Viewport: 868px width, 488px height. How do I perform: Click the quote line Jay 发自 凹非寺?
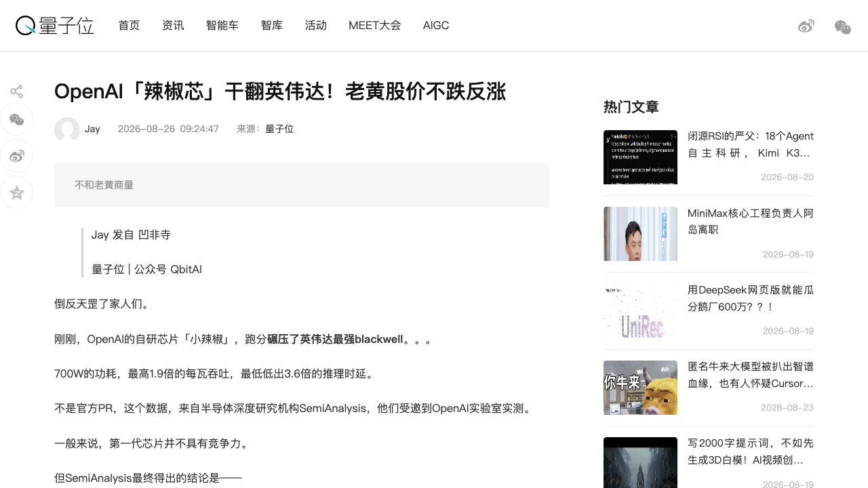pyautogui.click(x=131, y=235)
